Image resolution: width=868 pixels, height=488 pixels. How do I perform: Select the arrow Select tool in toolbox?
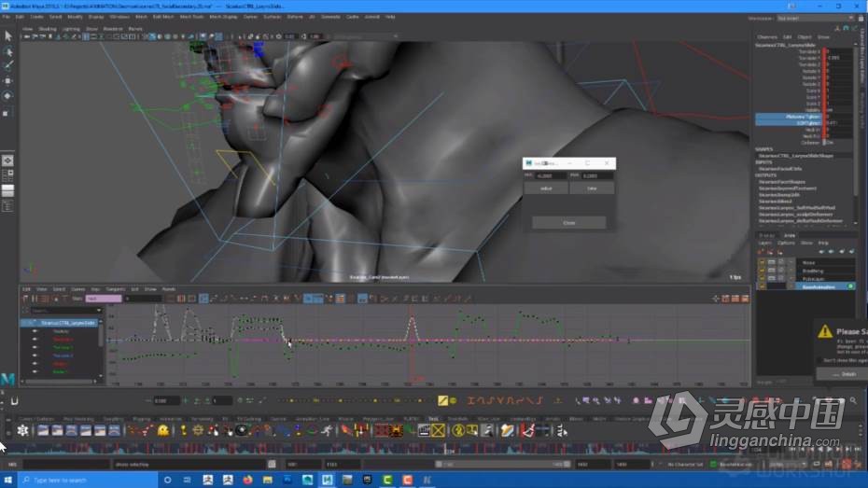[x=7, y=36]
